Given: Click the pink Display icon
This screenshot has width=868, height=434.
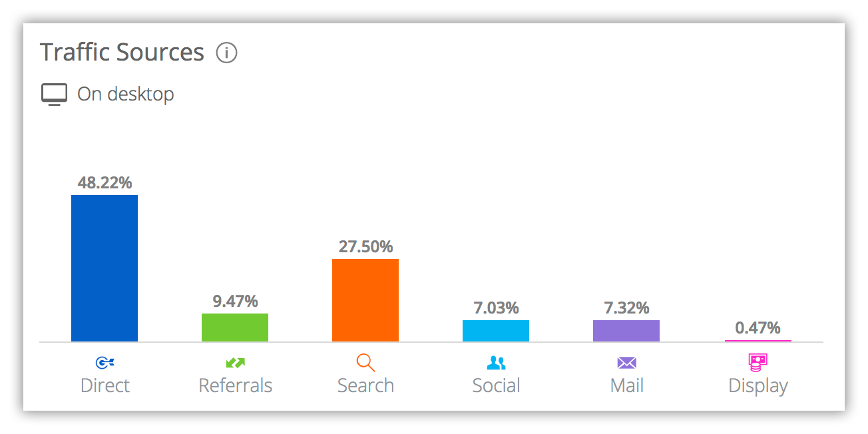Looking at the screenshot, I should click(x=758, y=362).
